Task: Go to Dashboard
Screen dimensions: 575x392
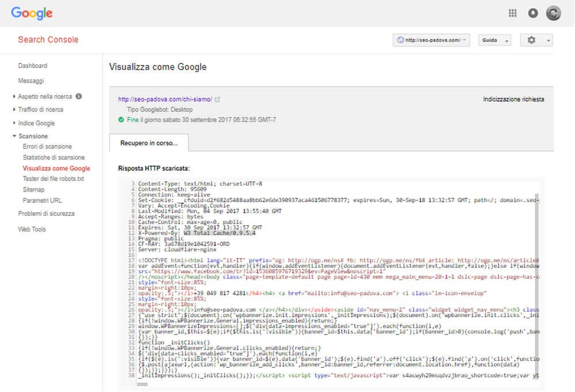Action: coord(33,66)
